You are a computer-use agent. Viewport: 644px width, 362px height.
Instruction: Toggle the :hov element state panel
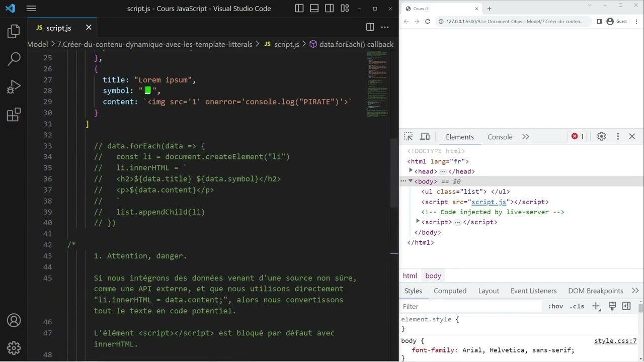[x=556, y=306]
